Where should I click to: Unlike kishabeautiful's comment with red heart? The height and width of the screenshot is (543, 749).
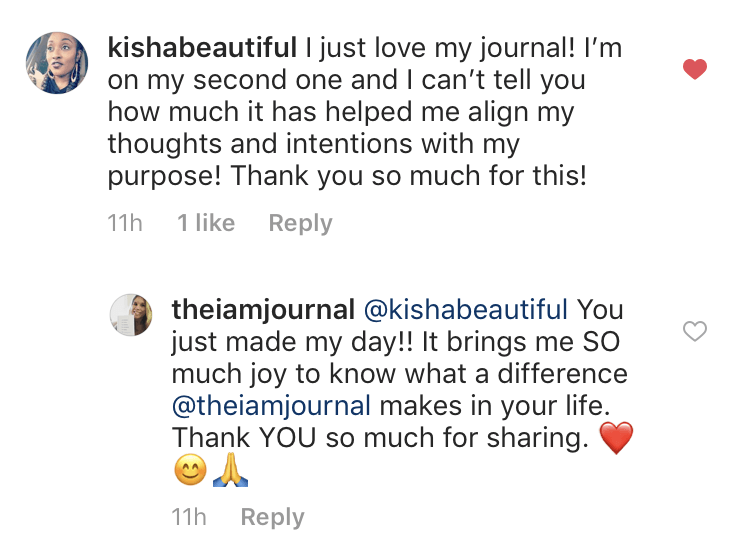[694, 69]
